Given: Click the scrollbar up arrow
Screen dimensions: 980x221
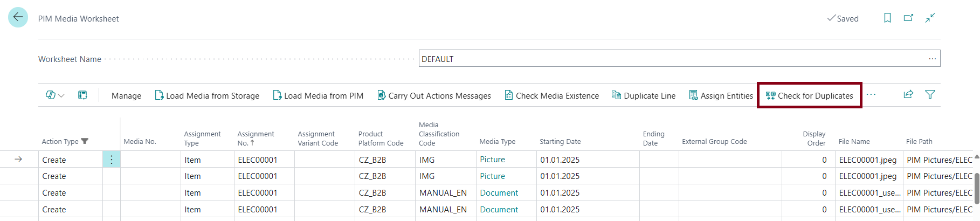Looking at the screenshot, I should point(977,157).
